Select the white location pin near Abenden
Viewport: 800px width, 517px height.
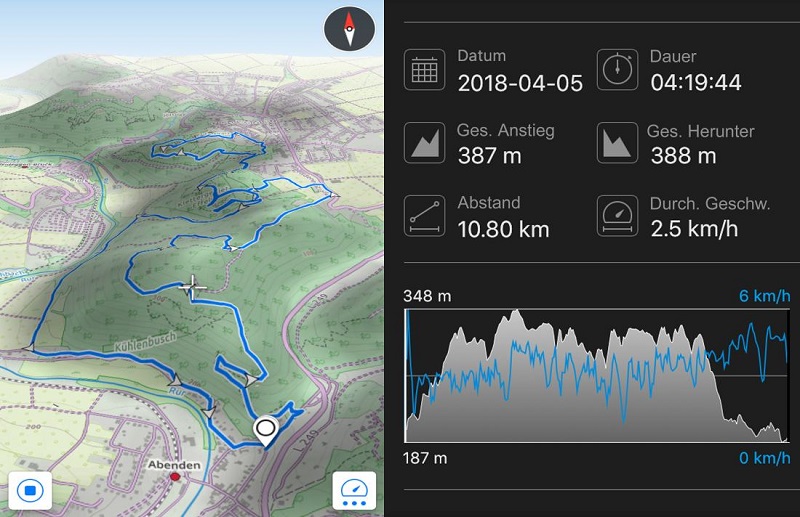click(266, 431)
